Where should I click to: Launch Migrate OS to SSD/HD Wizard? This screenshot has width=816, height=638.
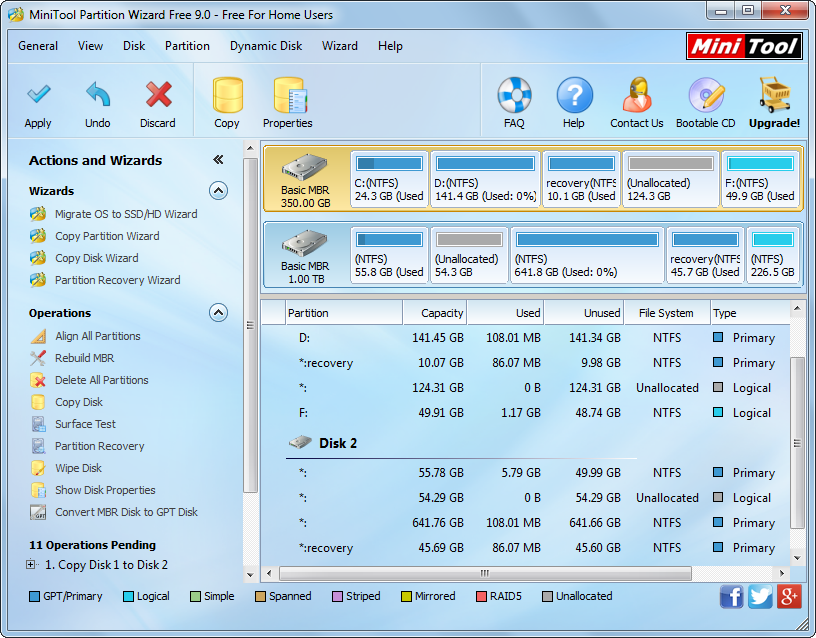[x=126, y=214]
